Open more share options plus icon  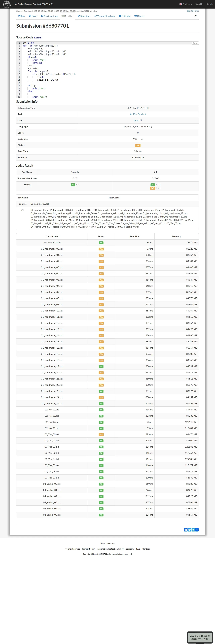tap(197, 530)
